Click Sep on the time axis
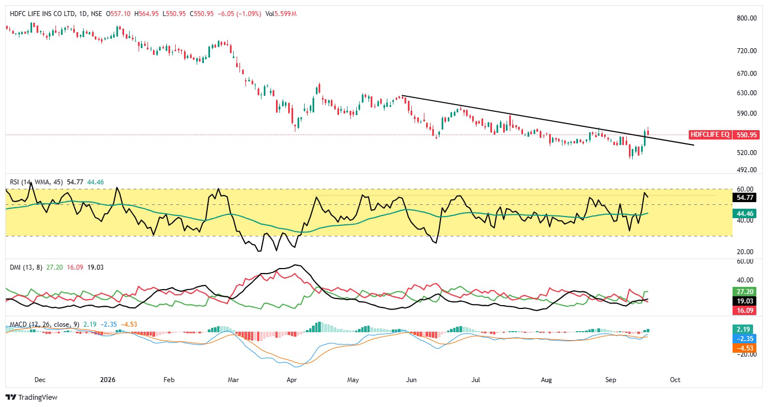The width and height of the screenshot is (768, 407). (x=610, y=380)
